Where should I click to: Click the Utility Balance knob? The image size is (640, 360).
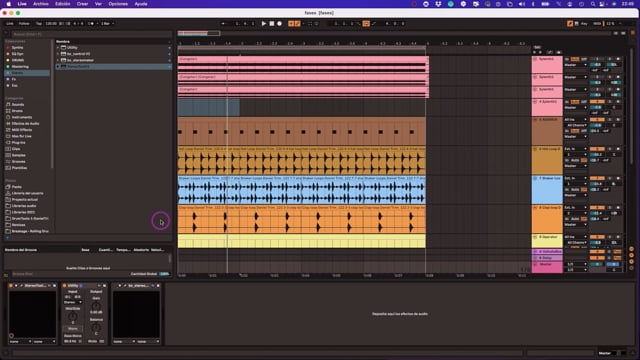coord(96,328)
